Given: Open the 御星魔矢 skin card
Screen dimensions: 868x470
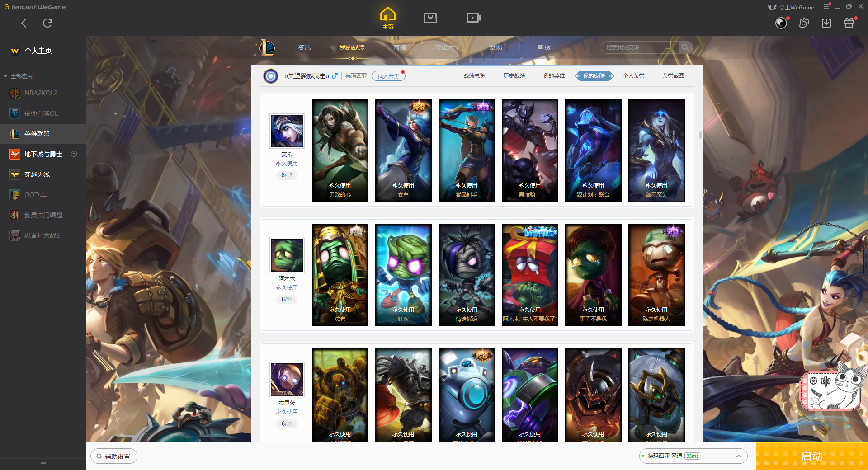Looking at the screenshot, I should click(x=656, y=150).
